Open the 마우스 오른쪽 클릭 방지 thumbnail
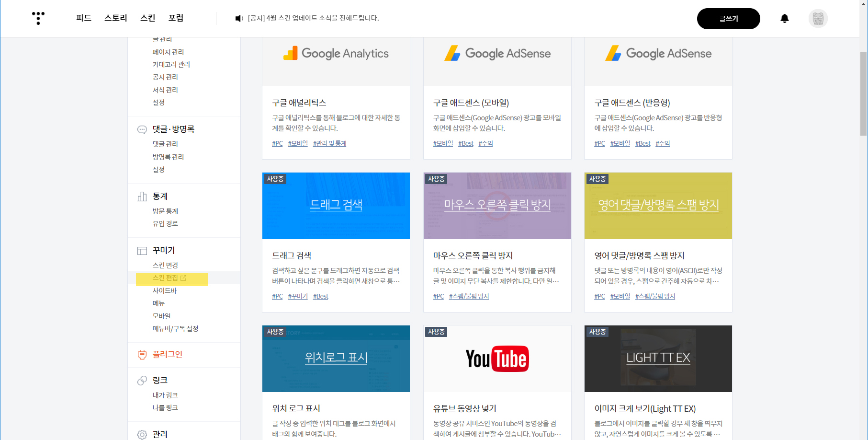Viewport: 868px width, 440px height. click(x=497, y=206)
